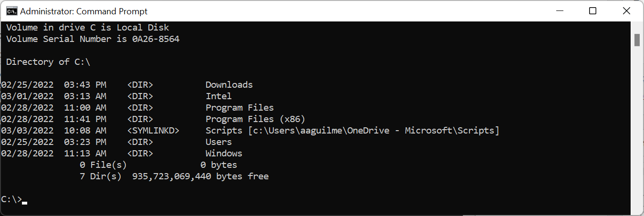Click the "Directory of C:\" line
This screenshot has width=644, height=216.
[48, 62]
